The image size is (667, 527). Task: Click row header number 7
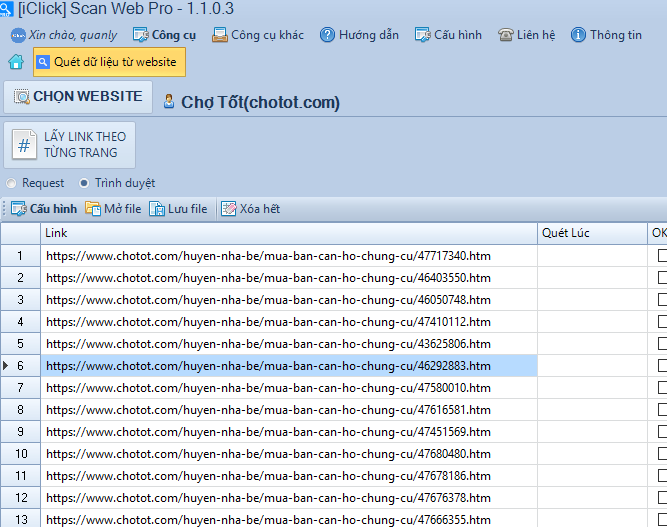coord(20,388)
